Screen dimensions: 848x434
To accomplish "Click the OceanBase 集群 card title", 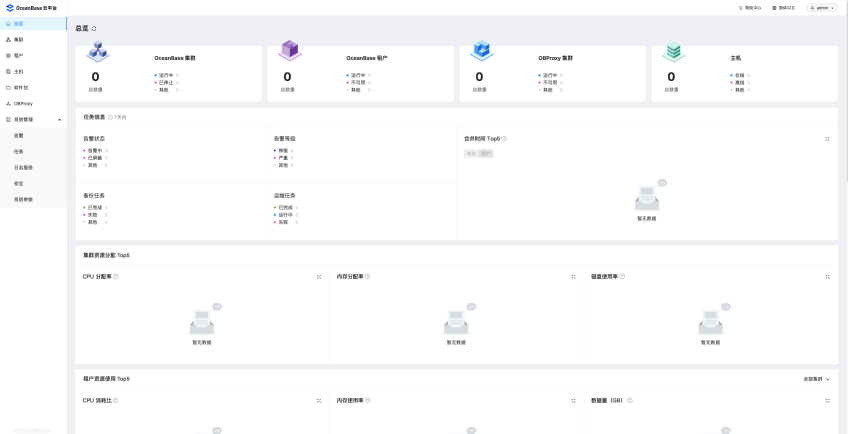I will (x=175, y=58).
